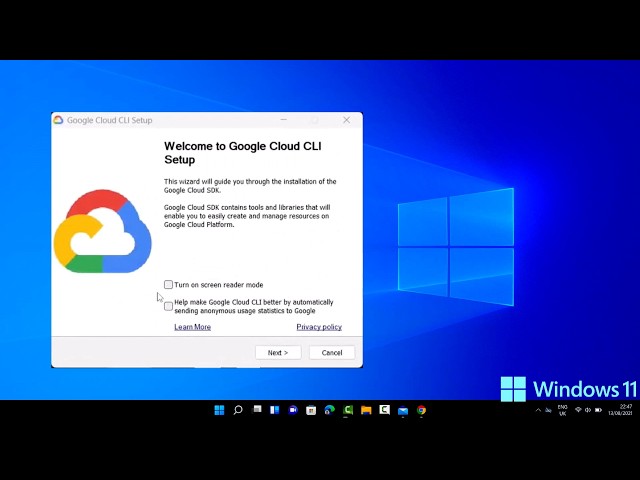
Task: Open Task View from the taskbar
Action: click(257, 409)
